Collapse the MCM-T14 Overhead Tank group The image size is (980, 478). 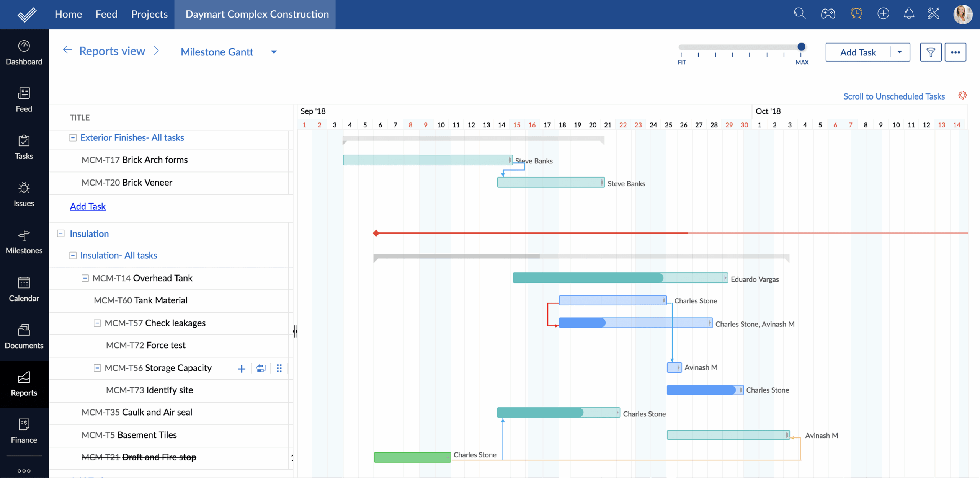coord(85,278)
